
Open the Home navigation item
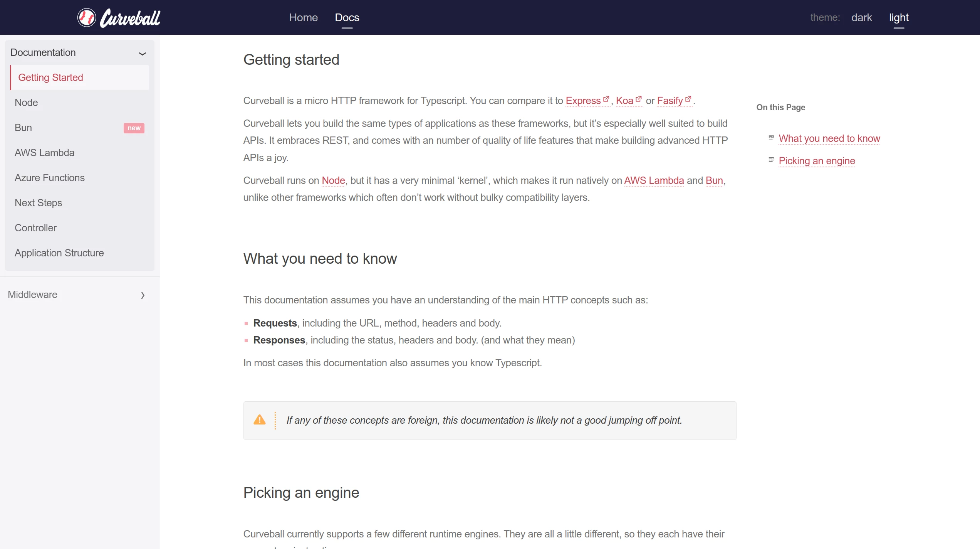[x=304, y=17]
